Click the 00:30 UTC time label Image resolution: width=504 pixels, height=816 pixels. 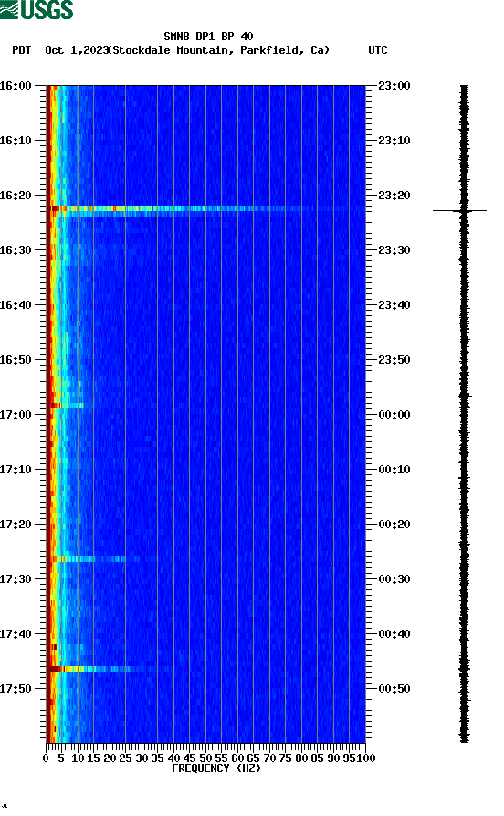pyautogui.click(x=394, y=579)
